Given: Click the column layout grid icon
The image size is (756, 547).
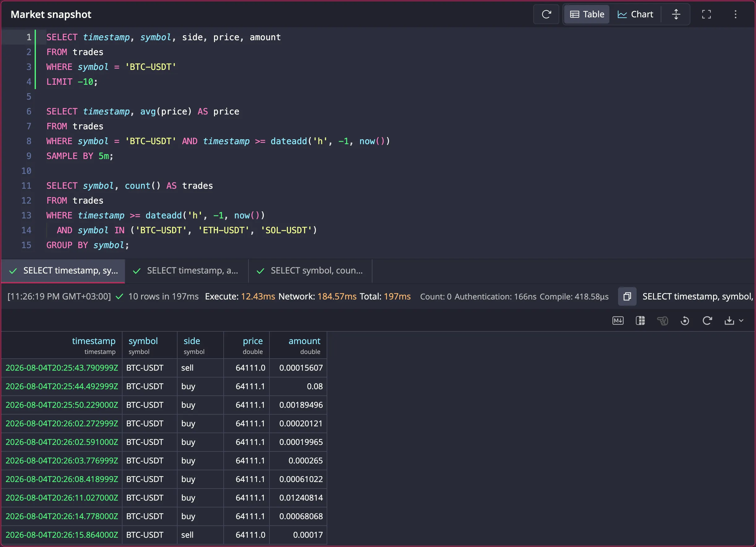Looking at the screenshot, I should (640, 321).
